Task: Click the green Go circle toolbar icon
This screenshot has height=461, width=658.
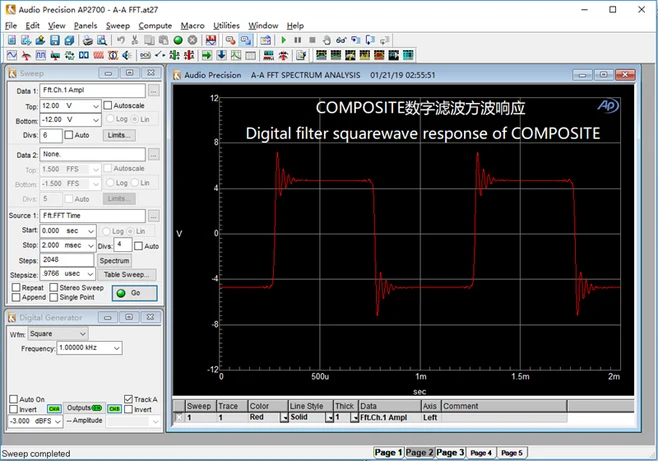Action: (178, 40)
